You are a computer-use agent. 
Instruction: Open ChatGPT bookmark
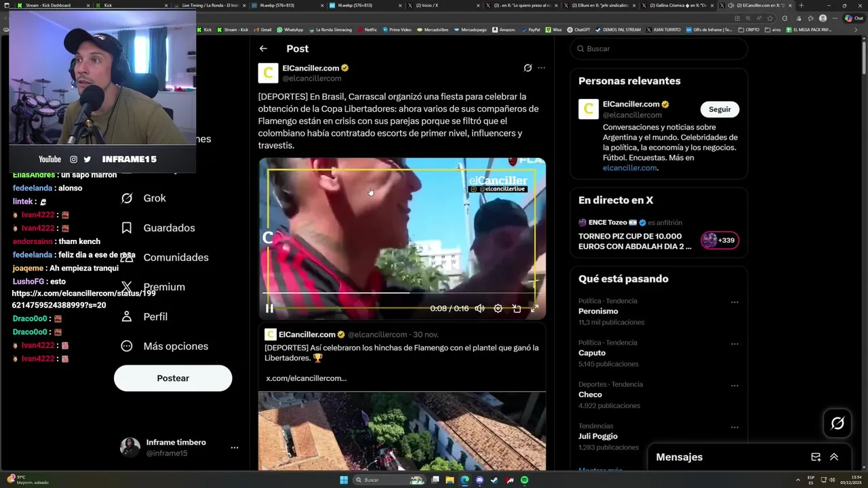(578, 30)
